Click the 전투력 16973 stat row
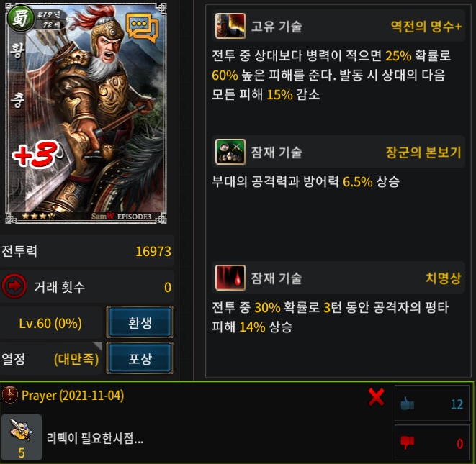476x464 pixels. (87, 251)
